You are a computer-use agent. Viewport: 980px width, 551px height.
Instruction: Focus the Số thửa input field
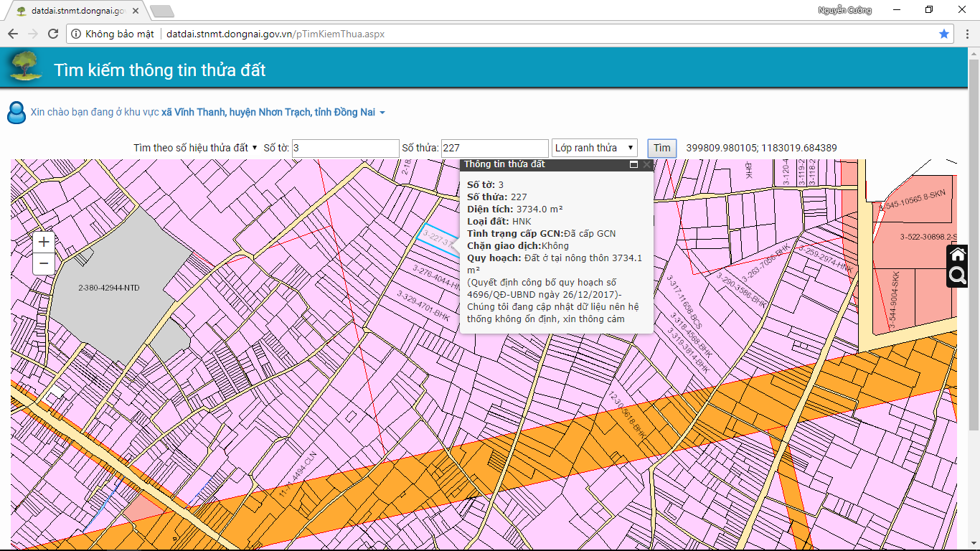point(495,148)
